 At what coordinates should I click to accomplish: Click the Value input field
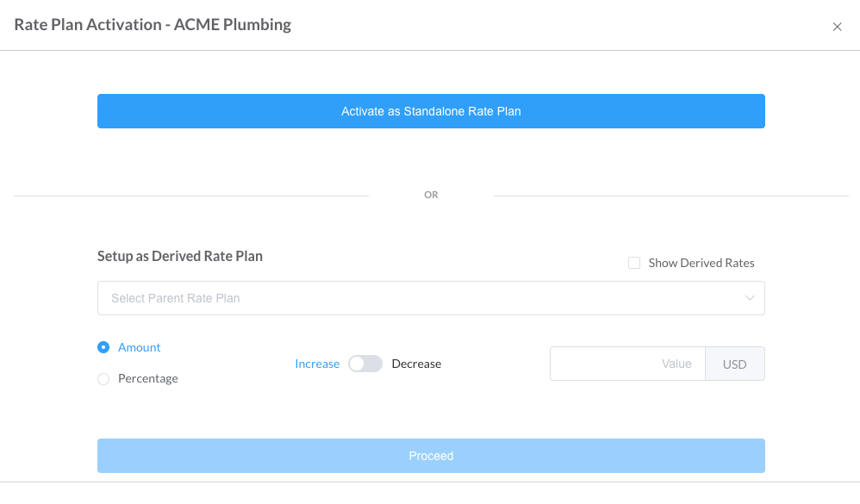[x=627, y=363]
